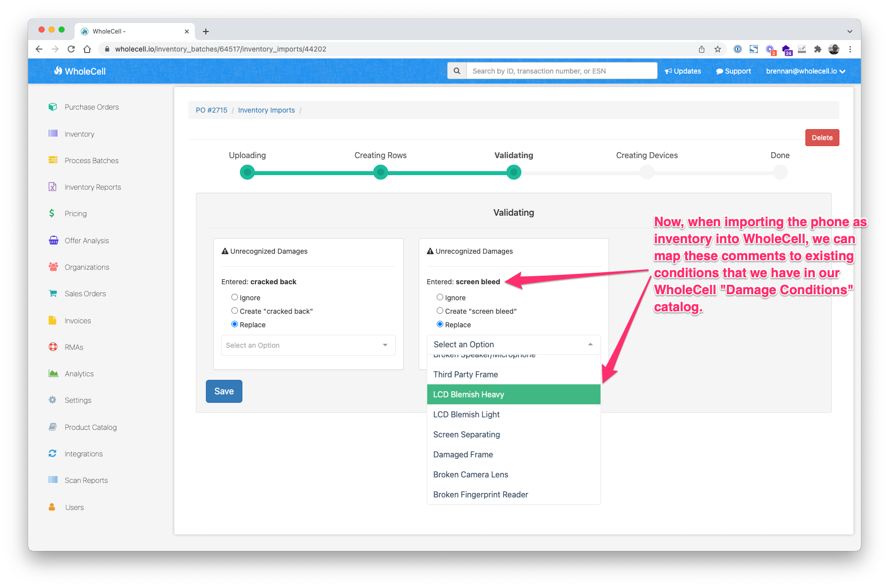Select Ignore for cracked back
The width and height of the screenshot is (889, 588).
234,297
